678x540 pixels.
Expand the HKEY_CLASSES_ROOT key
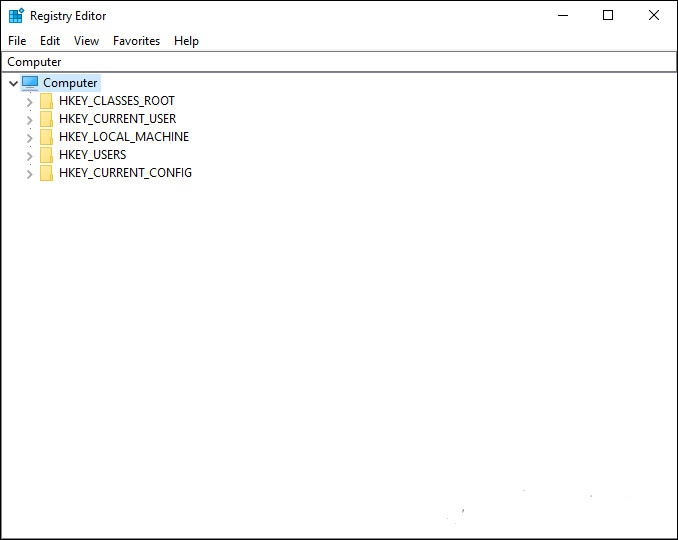[x=29, y=102]
